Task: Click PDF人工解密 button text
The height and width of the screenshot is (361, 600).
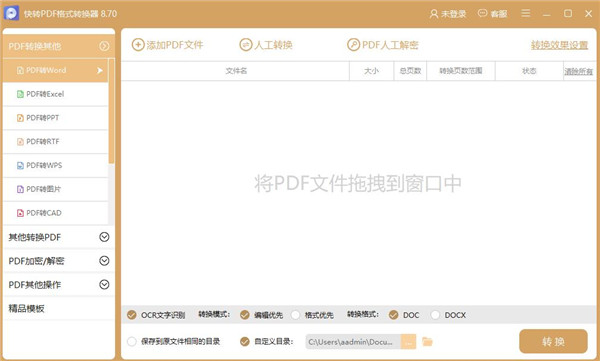Action: pos(390,45)
